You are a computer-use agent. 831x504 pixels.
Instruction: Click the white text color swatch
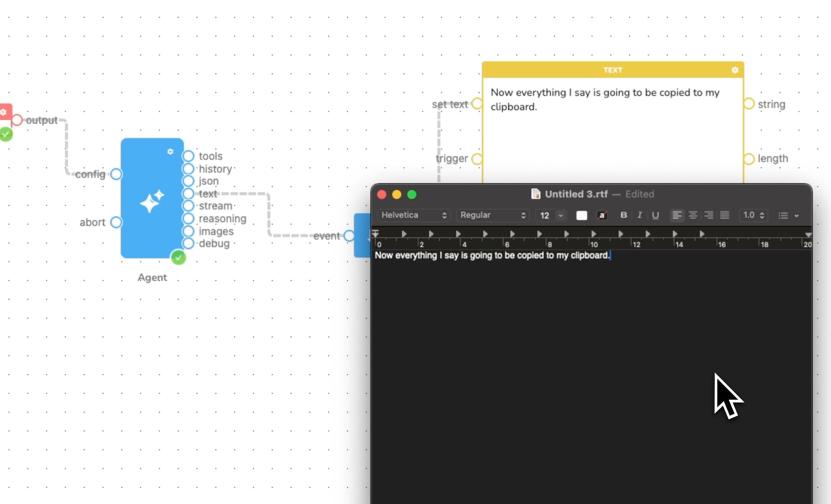tap(582, 215)
